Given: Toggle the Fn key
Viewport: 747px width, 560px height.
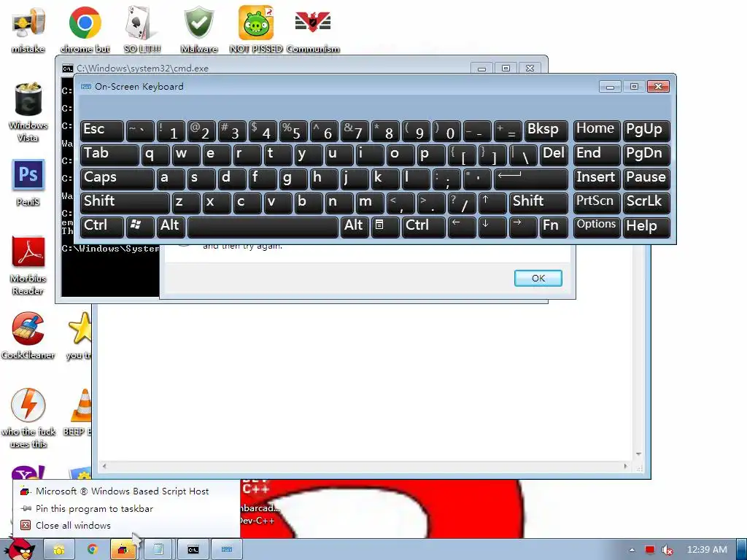Looking at the screenshot, I should coord(554,227).
